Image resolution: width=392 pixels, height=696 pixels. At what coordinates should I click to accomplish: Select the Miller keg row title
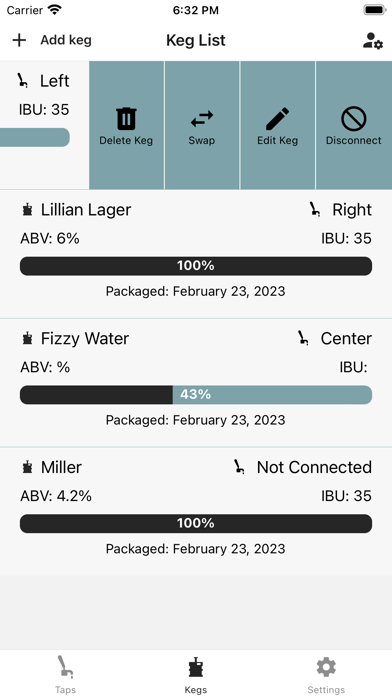(x=61, y=467)
